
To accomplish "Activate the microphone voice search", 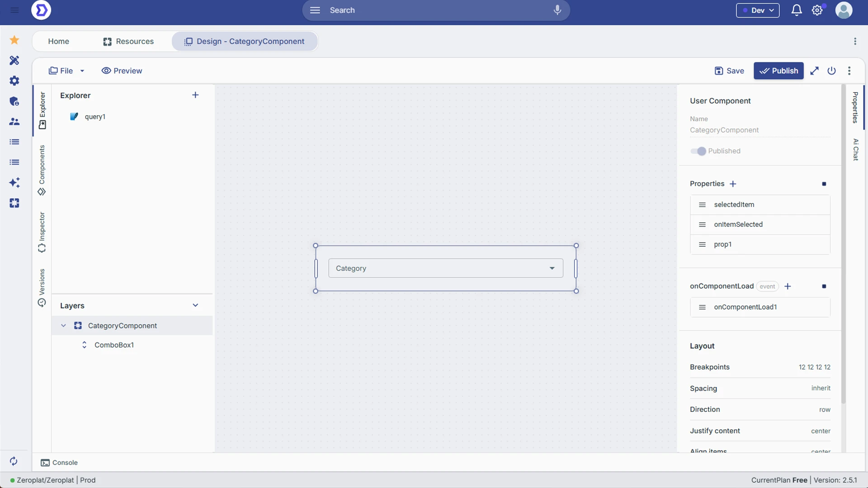I will tap(557, 10).
